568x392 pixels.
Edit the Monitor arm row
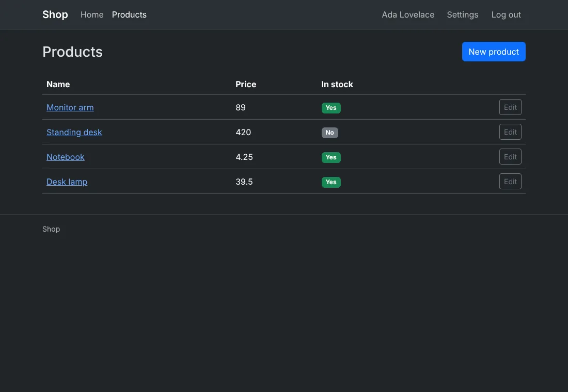point(510,107)
